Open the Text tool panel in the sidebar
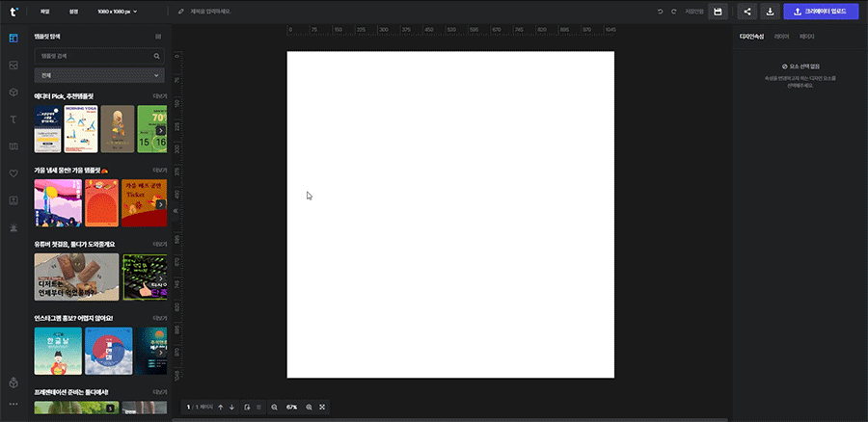Screen dimensions: 868x422 (x=14, y=119)
